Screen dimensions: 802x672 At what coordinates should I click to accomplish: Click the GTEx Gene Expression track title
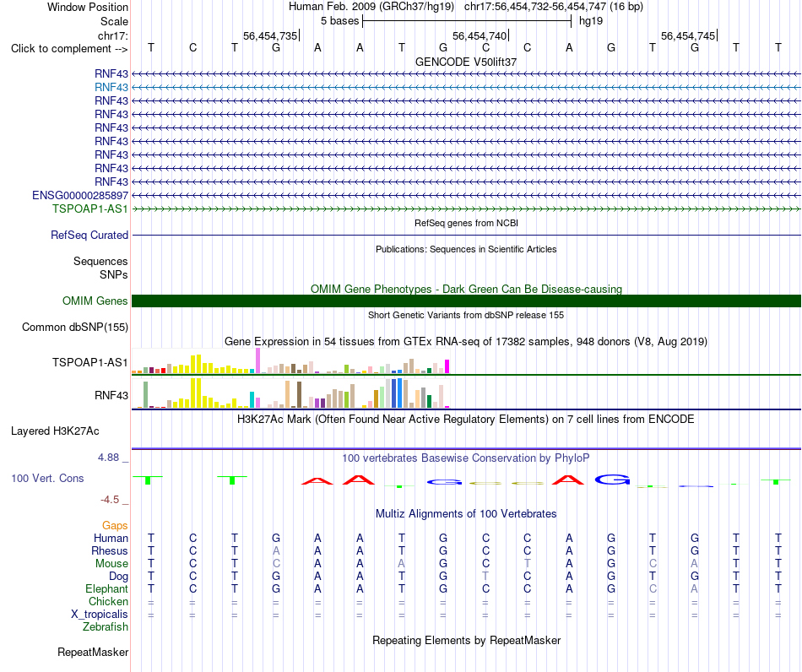point(466,342)
